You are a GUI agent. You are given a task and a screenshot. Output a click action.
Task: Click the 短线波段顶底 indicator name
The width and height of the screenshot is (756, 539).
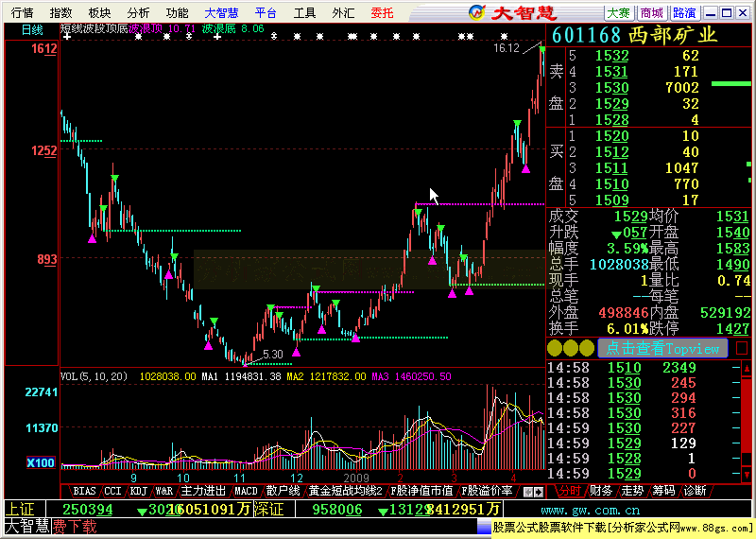click(x=94, y=28)
